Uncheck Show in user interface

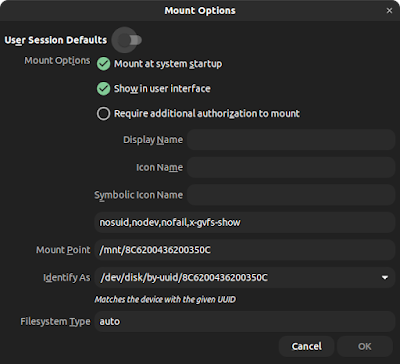click(x=103, y=89)
